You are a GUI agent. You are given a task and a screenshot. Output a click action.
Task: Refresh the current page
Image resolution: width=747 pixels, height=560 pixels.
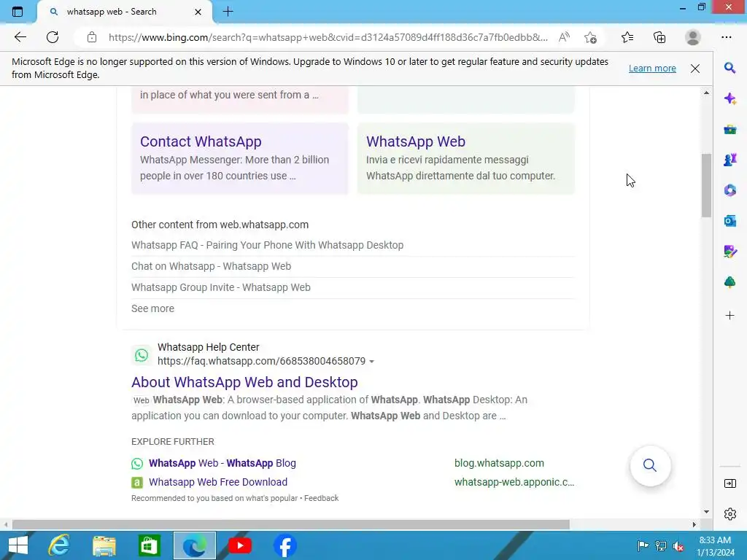tap(53, 37)
